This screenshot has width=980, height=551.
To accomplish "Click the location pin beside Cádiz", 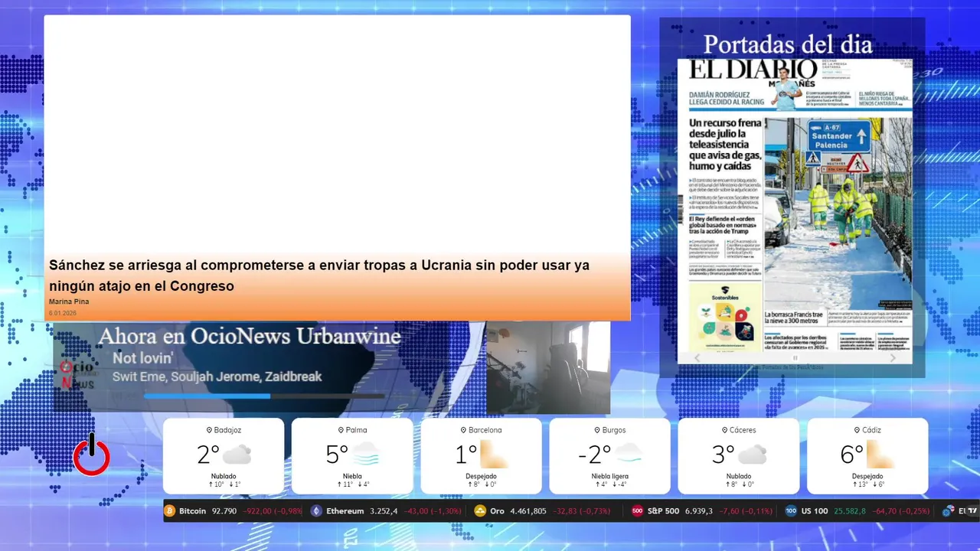I will point(855,430).
